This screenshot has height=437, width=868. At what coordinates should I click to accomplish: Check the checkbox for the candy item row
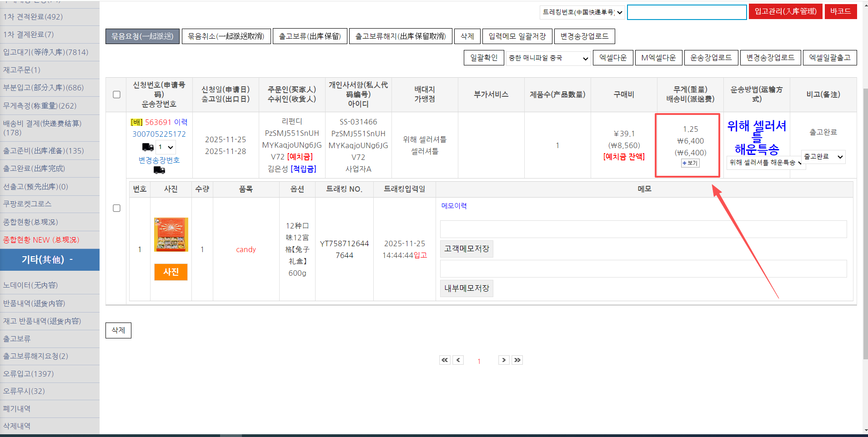[x=116, y=208]
